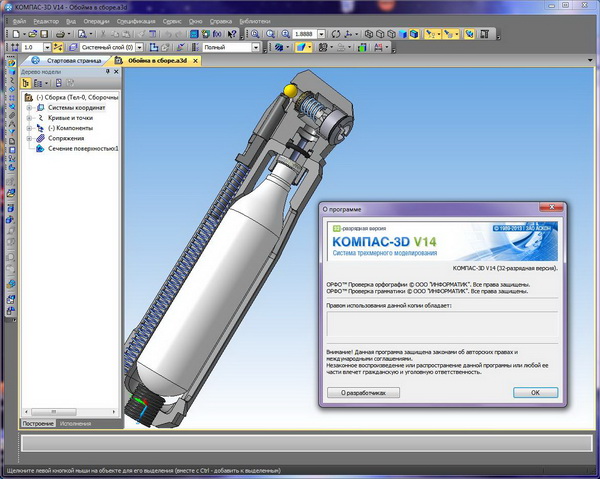This screenshot has width=600, height=479.
Task: Expand the Системы координат tree node
Action: 29,108
